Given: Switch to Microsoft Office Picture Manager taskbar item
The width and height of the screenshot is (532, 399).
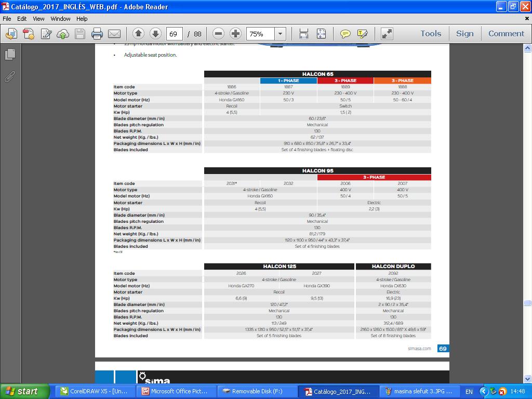Looking at the screenshot, I should (x=175, y=391).
